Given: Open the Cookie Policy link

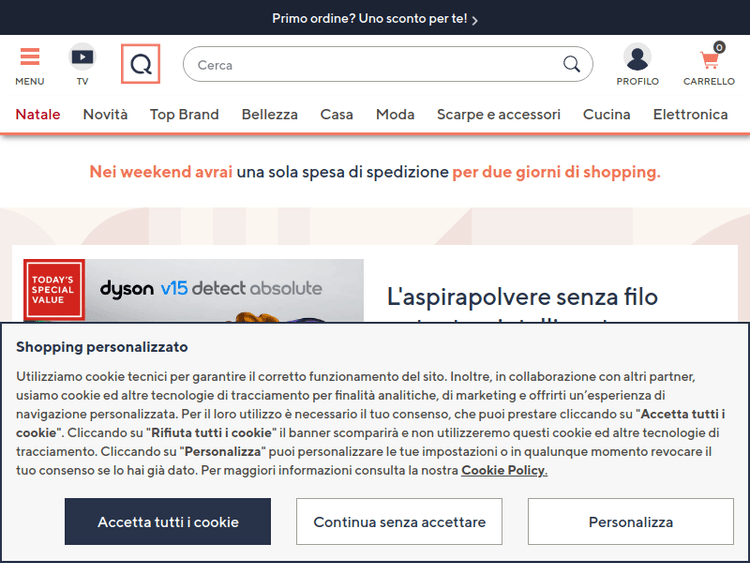Looking at the screenshot, I should click(x=504, y=470).
